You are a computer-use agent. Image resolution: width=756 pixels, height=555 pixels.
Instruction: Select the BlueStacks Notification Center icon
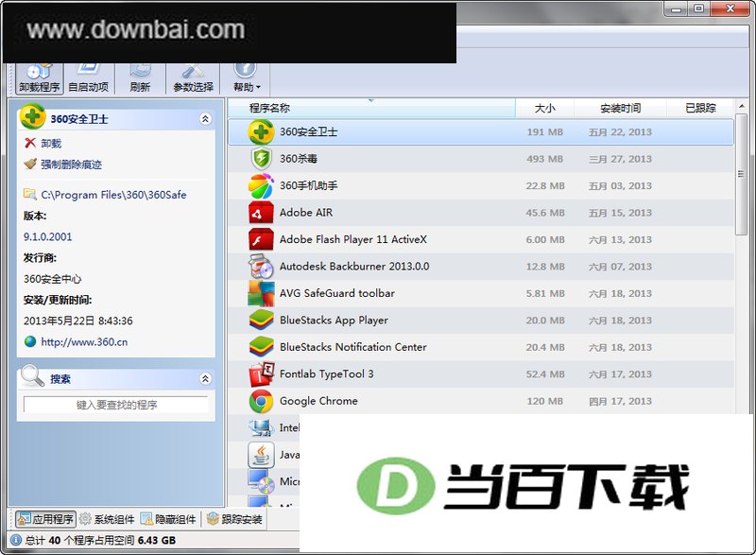coord(261,347)
